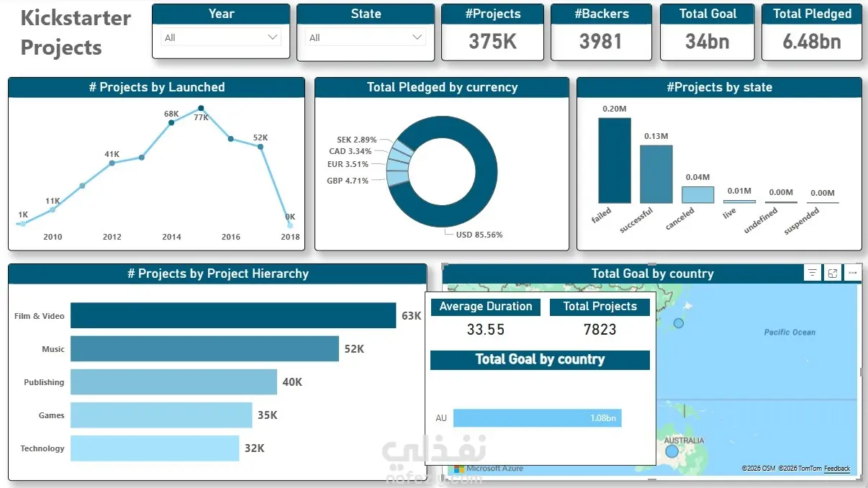Select the #Projects 375K card
Image resolution: width=868 pixels, height=488 pixels.
[492, 32]
